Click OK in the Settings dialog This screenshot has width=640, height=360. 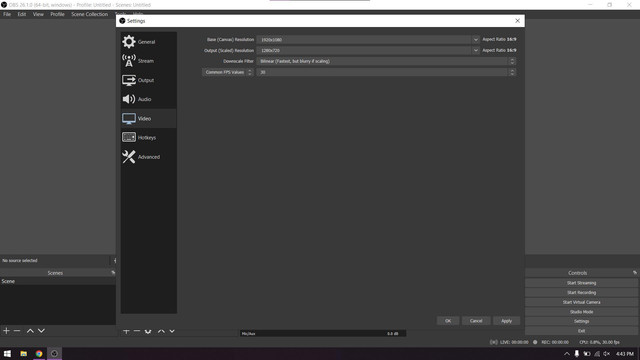448,321
